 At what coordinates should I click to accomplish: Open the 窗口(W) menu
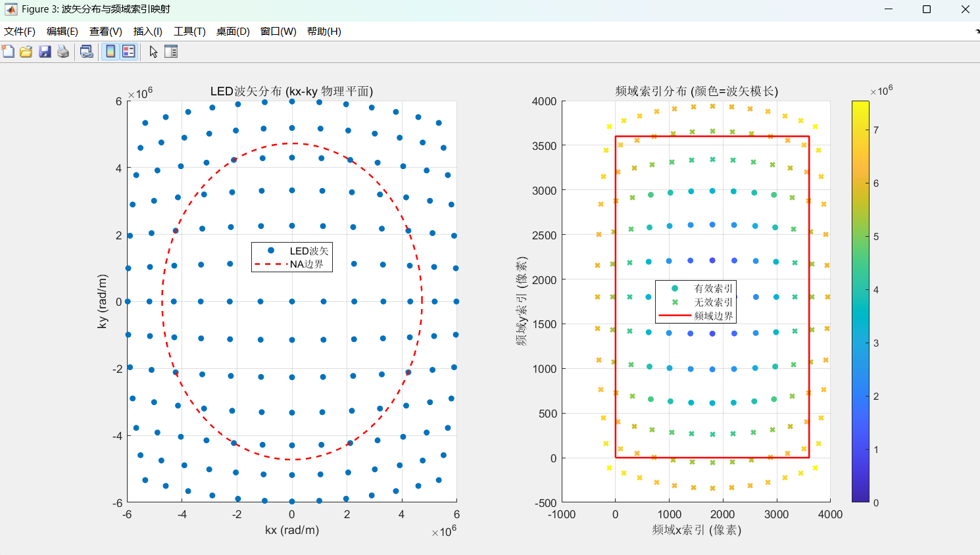(278, 32)
